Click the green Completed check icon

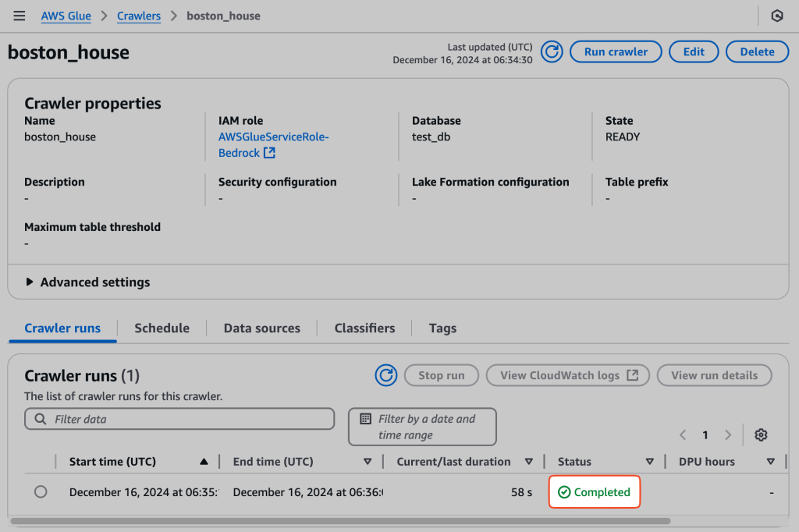(x=564, y=491)
